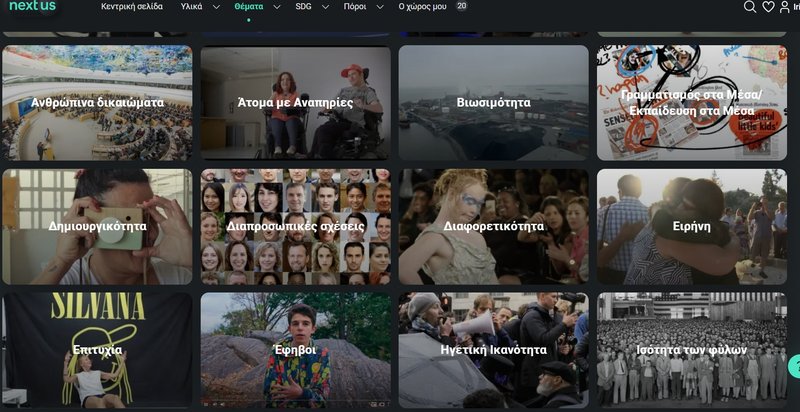Expand the Θέματα dropdown chevron
This screenshot has height=412, width=800.
[x=276, y=7]
